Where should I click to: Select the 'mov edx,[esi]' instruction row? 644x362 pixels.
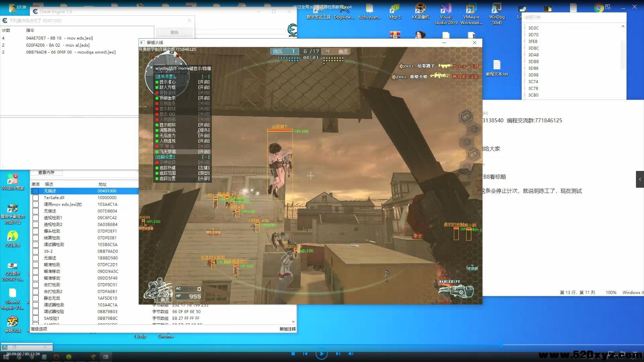77,38
